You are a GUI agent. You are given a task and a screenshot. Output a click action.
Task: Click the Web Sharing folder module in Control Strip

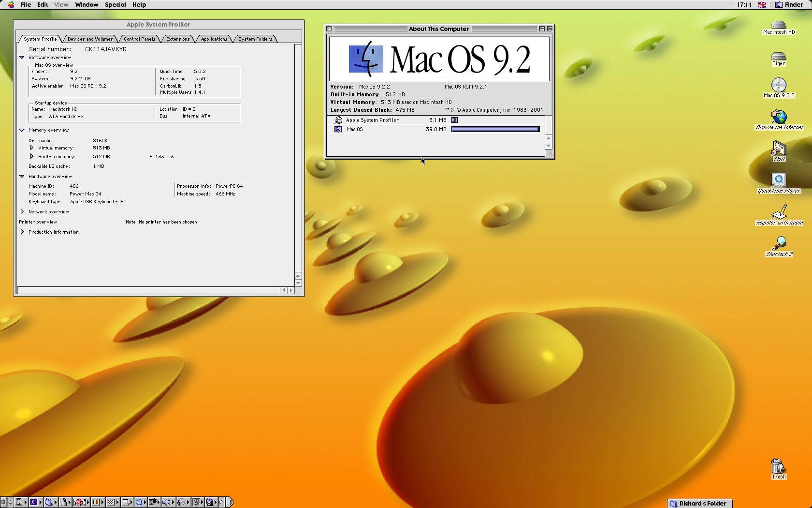(211, 502)
